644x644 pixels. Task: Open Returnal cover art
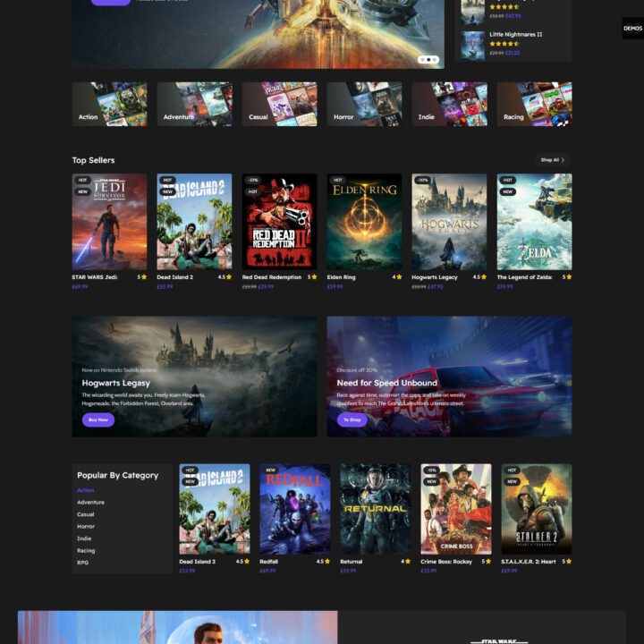pyautogui.click(x=376, y=509)
